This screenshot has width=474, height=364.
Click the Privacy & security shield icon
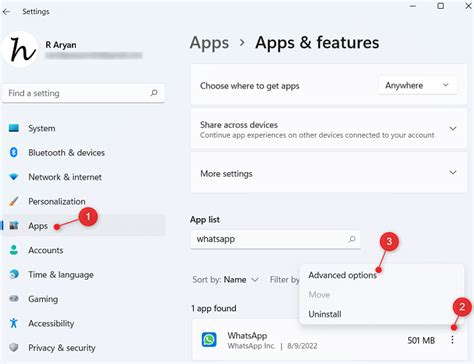14,347
